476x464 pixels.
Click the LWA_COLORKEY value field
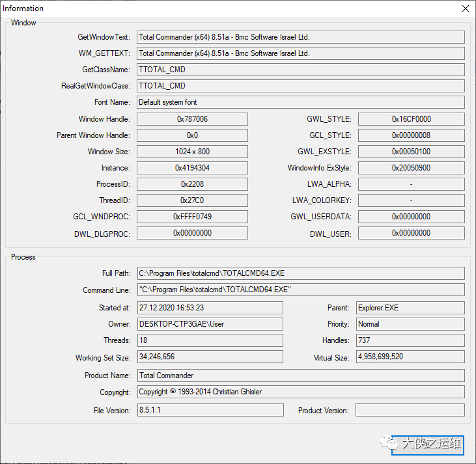[x=412, y=200]
